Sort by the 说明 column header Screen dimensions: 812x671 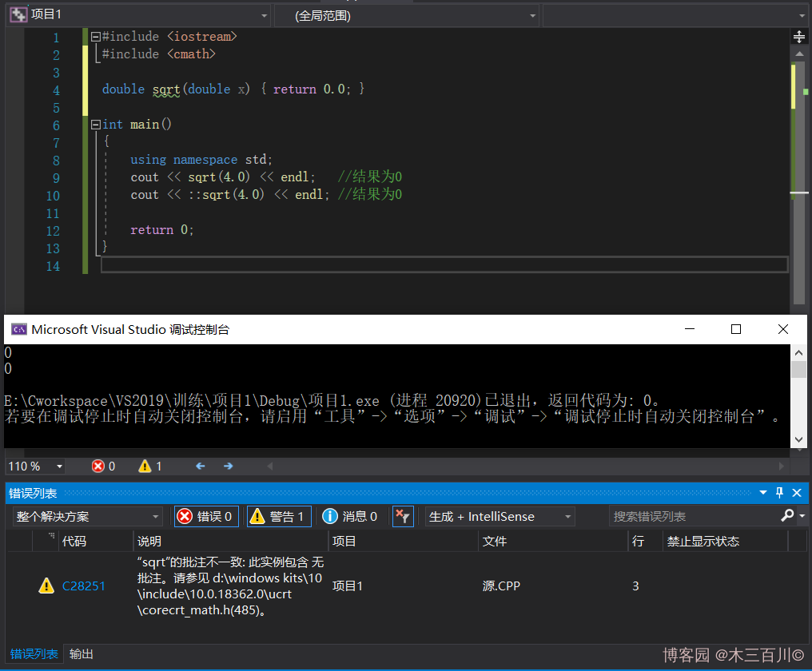pyautogui.click(x=149, y=542)
